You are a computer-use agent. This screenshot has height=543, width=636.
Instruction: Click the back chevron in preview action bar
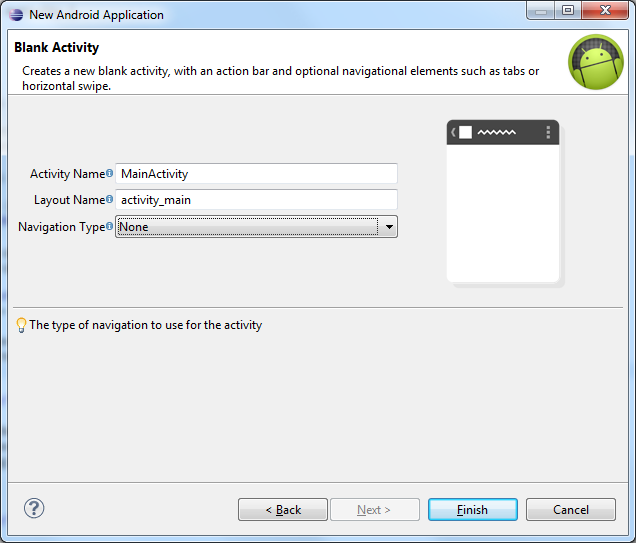click(x=453, y=132)
